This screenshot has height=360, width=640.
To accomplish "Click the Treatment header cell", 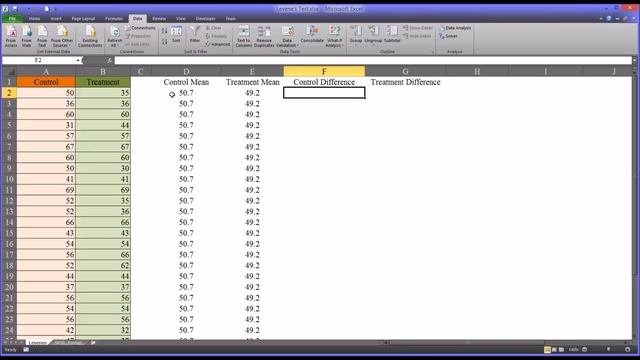I will pos(103,82).
